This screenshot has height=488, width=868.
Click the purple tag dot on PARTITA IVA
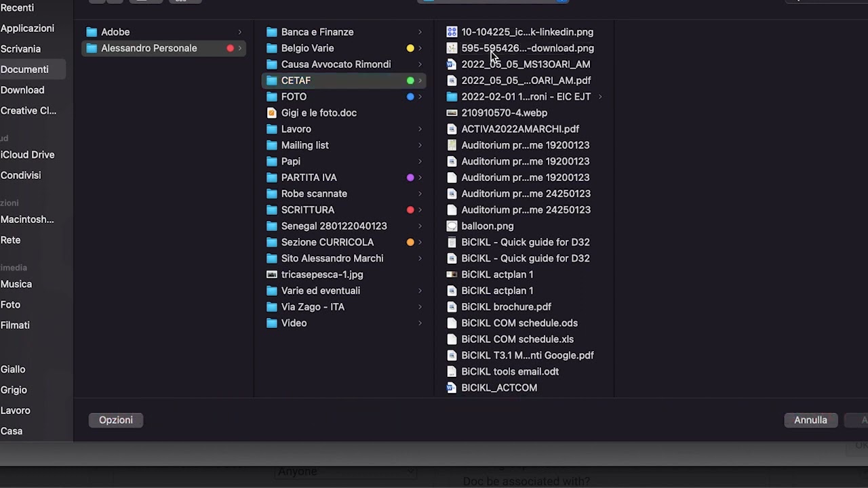(410, 178)
